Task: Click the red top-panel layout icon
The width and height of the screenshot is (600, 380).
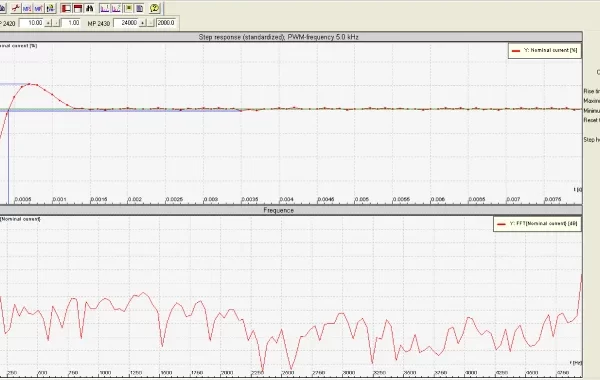Action: tap(78, 8)
